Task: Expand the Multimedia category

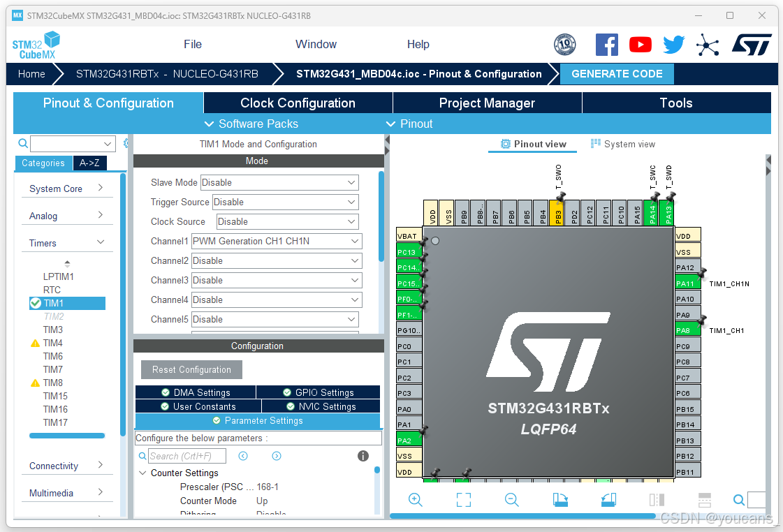Action: point(67,493)
